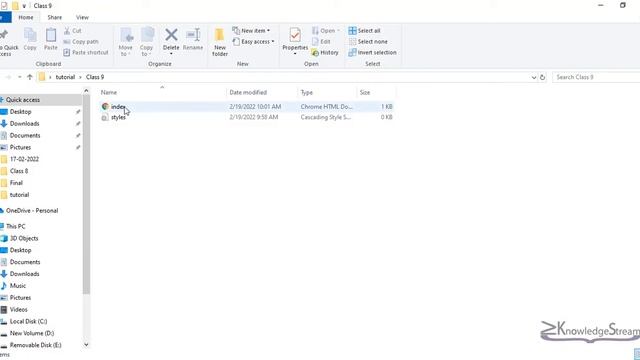Click Class 9 in the breadcrumb path

point(95,77)
